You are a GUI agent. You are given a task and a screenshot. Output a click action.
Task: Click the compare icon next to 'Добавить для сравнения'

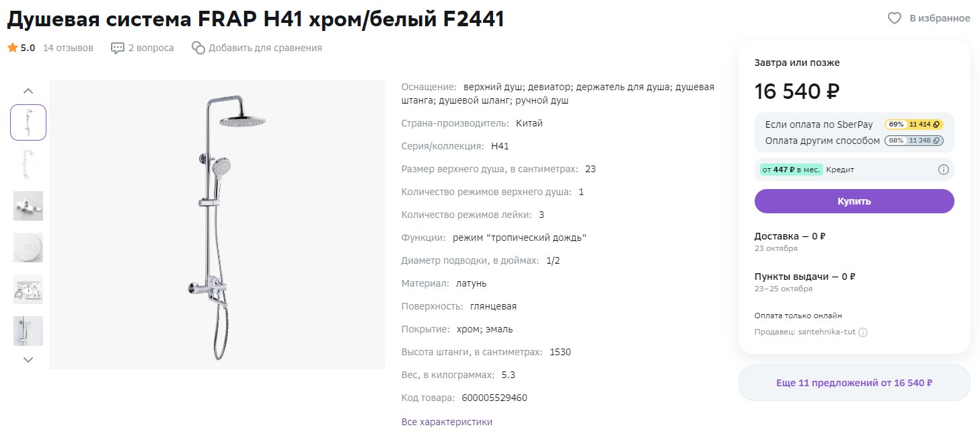[198, 48]
